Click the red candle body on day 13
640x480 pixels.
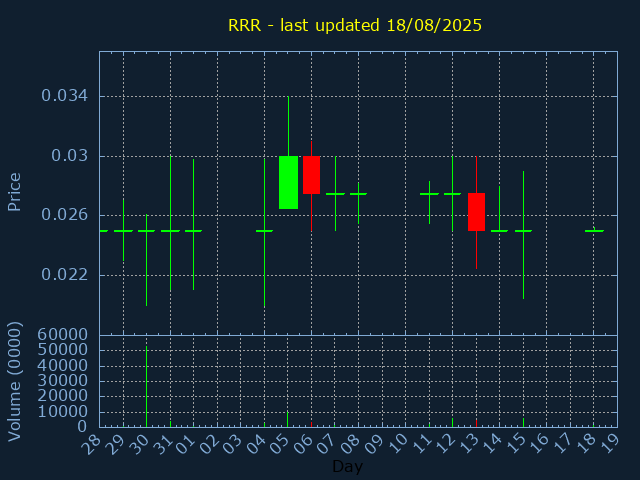point(476,212)
